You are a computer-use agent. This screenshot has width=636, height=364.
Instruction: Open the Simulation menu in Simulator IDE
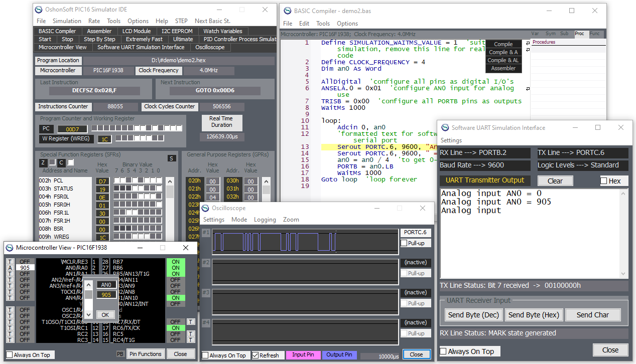click(67, 21)
